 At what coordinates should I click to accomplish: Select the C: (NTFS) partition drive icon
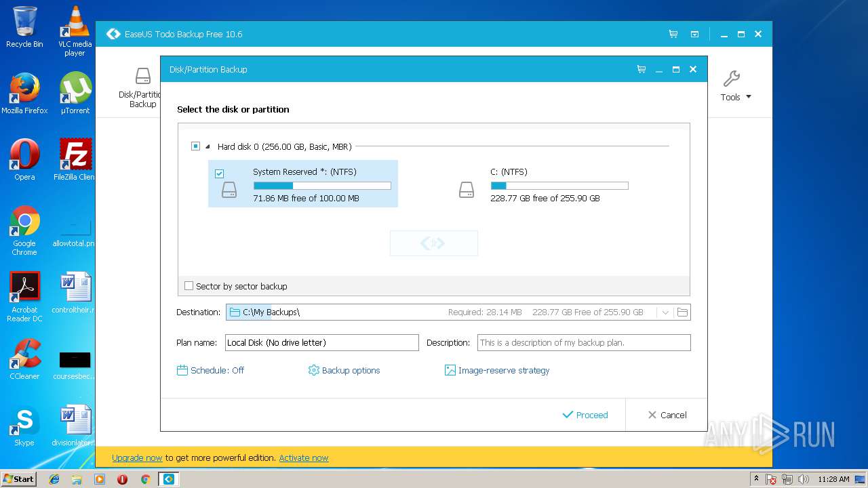coord(467,190)
